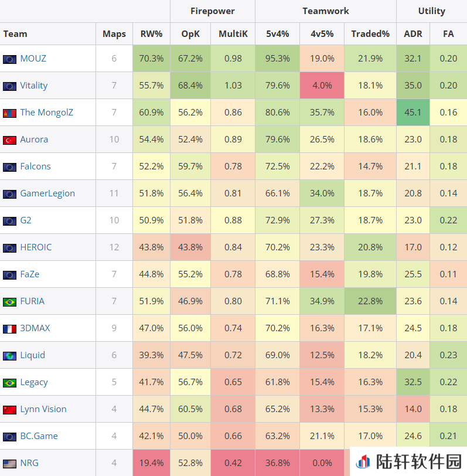The image size is (467, 476).
Task: Visit the HEROIC team page
Action: point(36,247)
